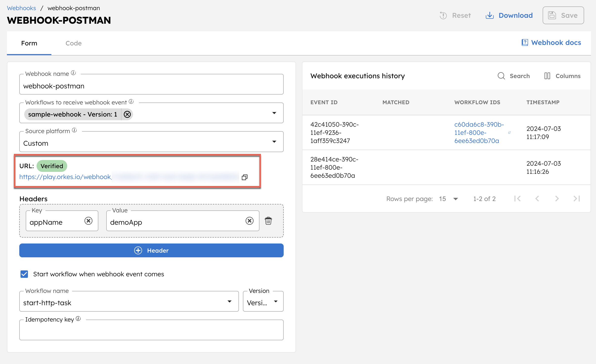Toggle Start workflow when webhook event comes

[24, 274]
